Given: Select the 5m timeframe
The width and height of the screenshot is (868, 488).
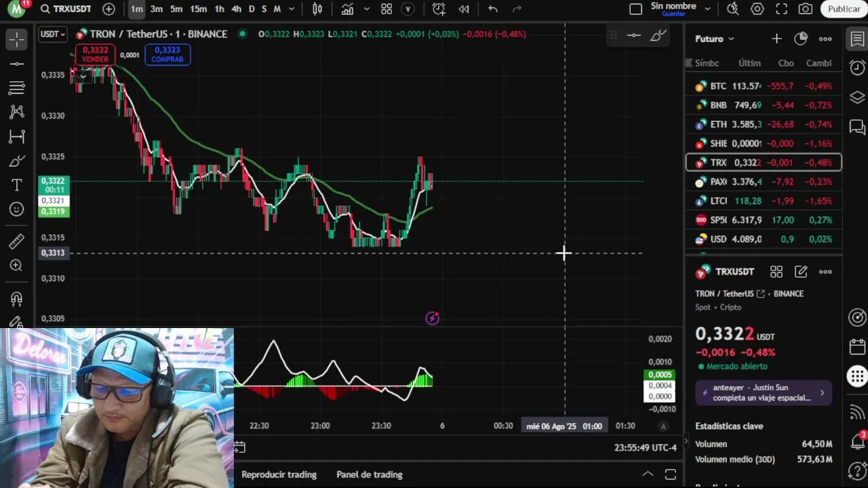Looking at the screenshot, I should (176, 9).
